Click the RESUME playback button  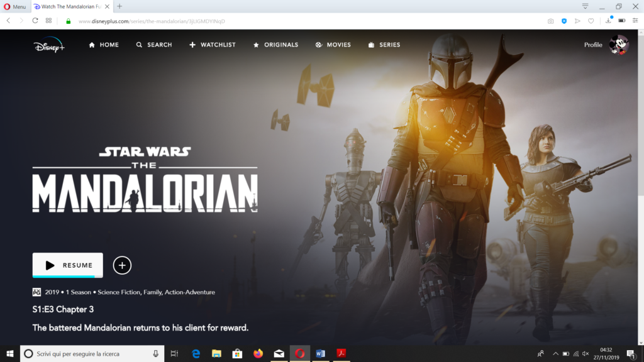(x=67, y=265)
